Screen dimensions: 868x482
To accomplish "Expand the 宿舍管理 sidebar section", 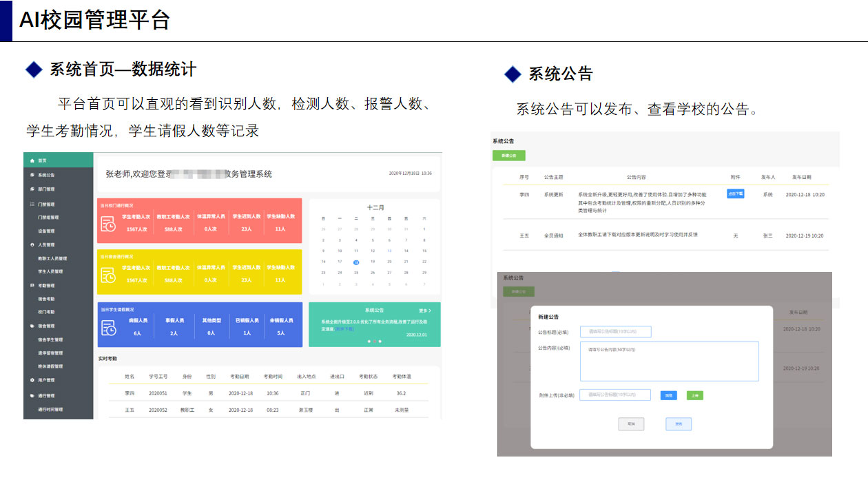I will [x=45, y=326].
